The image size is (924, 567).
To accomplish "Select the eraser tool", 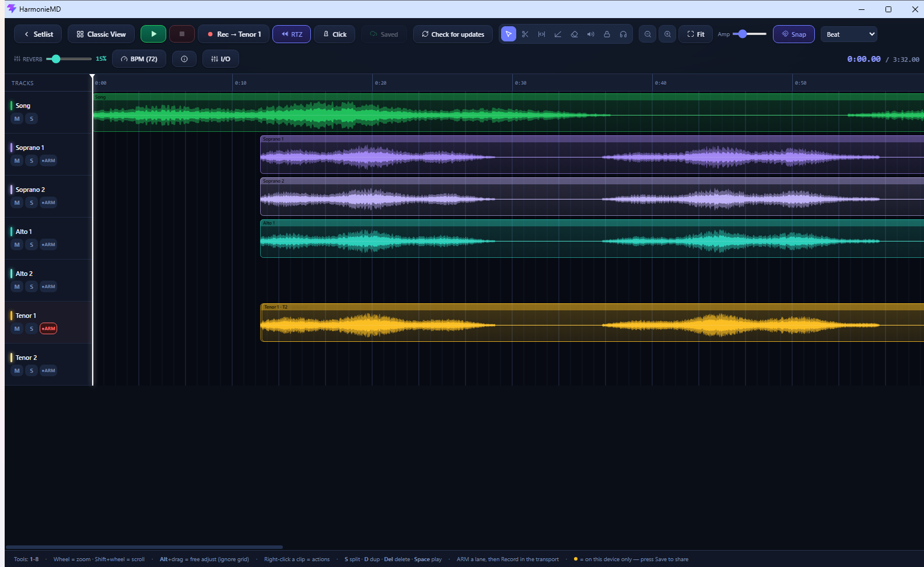I will click(574, 34).
